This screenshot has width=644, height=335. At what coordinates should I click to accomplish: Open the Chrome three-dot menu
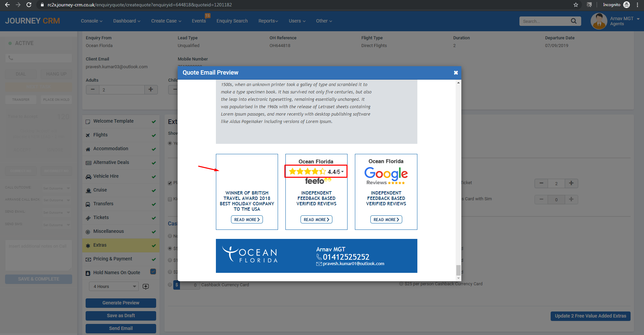637,5
